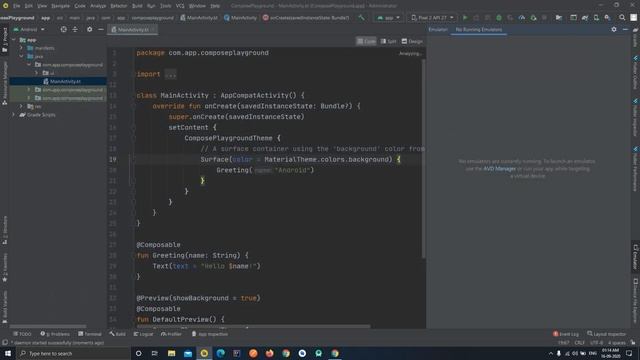This screenshot has width=640, height=360.
Task: Click the CRLF line separator indicator
Action: point(580,343)
